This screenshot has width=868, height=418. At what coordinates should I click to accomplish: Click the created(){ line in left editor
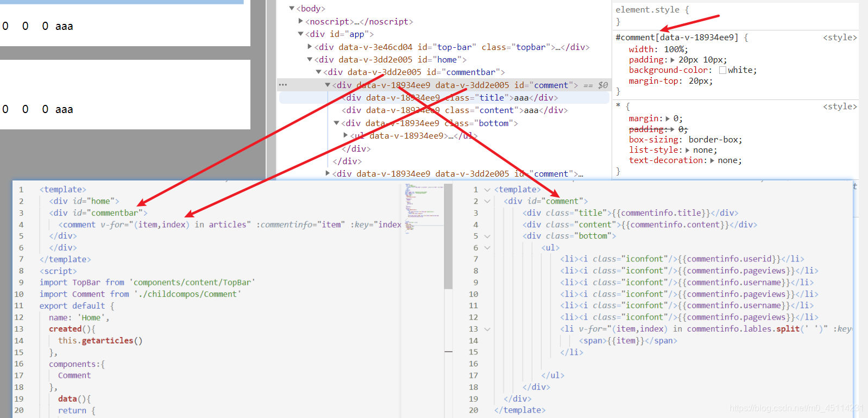[72, 329]
